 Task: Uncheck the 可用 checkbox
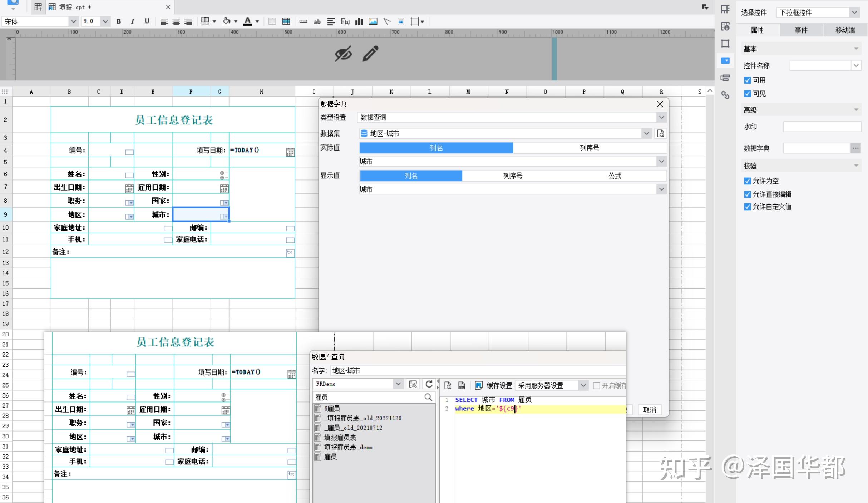(x=748, y=80)
